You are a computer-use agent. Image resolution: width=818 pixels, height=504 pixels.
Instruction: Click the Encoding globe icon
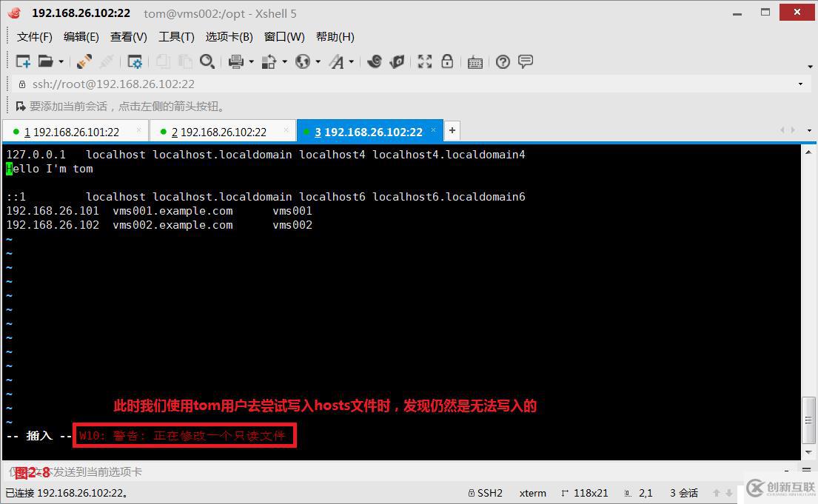point(303,61)
